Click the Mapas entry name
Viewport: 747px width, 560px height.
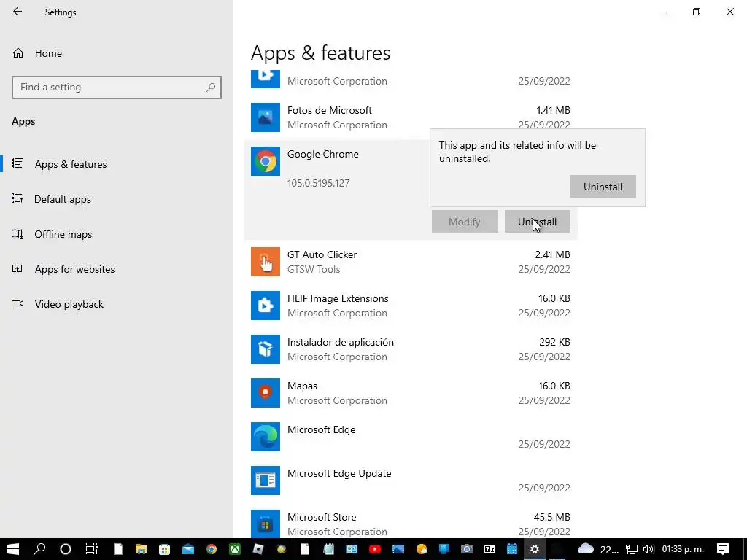(302, 386)
